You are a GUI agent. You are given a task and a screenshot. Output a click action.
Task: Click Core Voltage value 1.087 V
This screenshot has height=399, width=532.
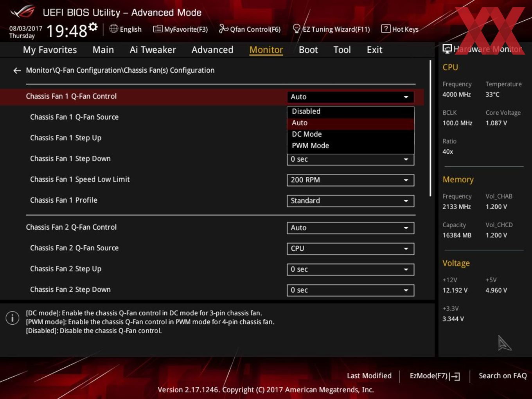coord(496,123)
